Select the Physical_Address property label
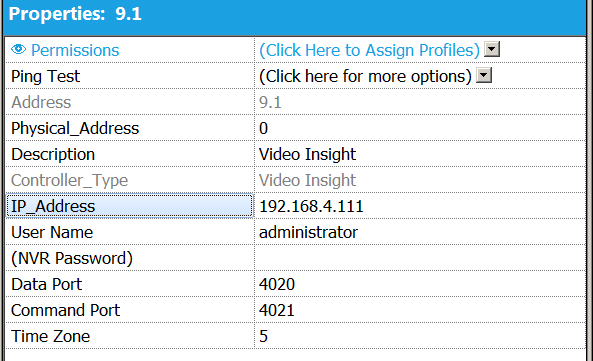Screen dimensions: 593x361 [x=75, y=129]
